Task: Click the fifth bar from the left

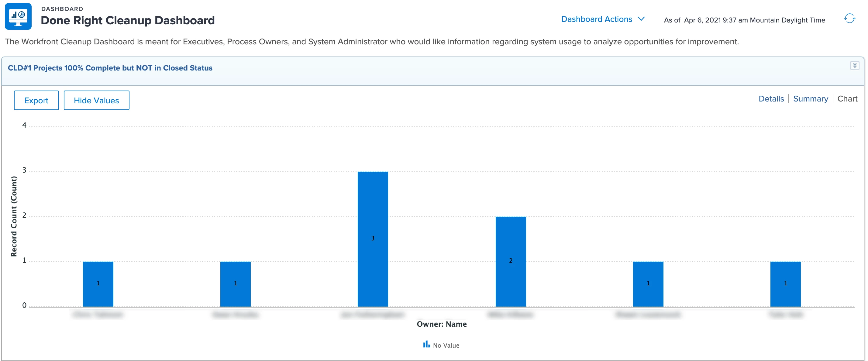Action: [648, 284]
